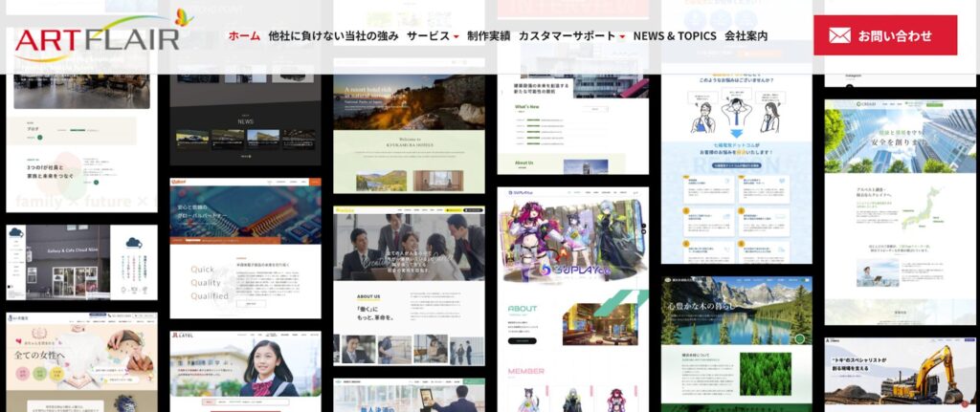Open 他社に負けない当社の強み page
The height and width of the screenshot is (412, 980).
[333, 35]
